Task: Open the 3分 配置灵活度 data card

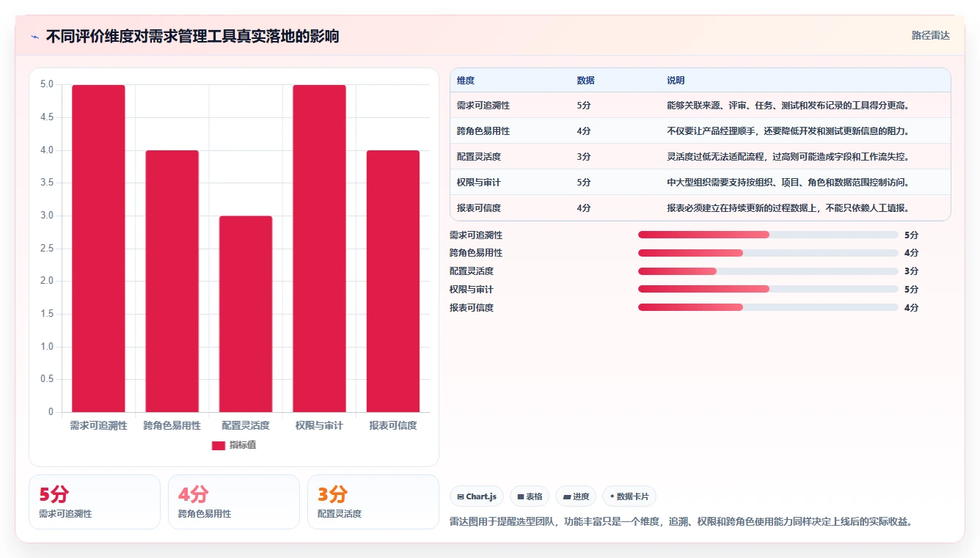Action: [x=373, y=502]
